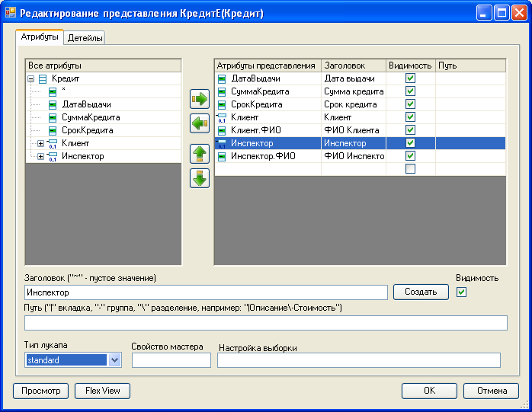
Task: Toggle visibility checkbox for ДатаВыдачи row
Action: click(x=410, y=78)
